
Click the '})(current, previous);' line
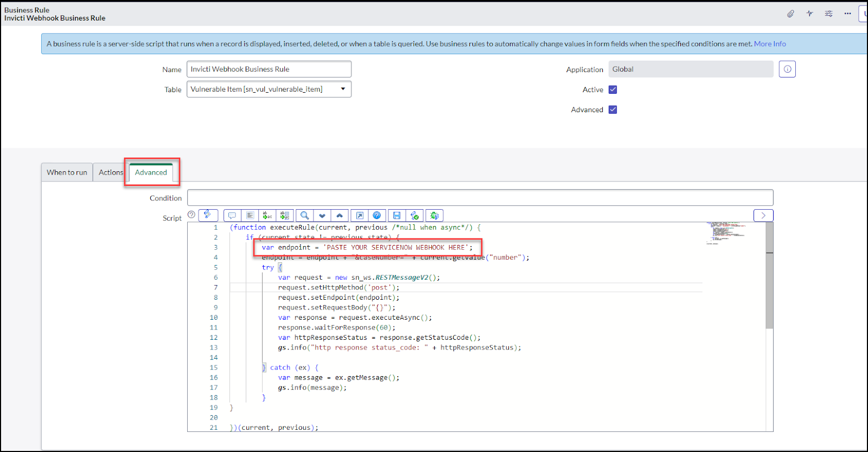pyautogui.click(x=274, y=428)
